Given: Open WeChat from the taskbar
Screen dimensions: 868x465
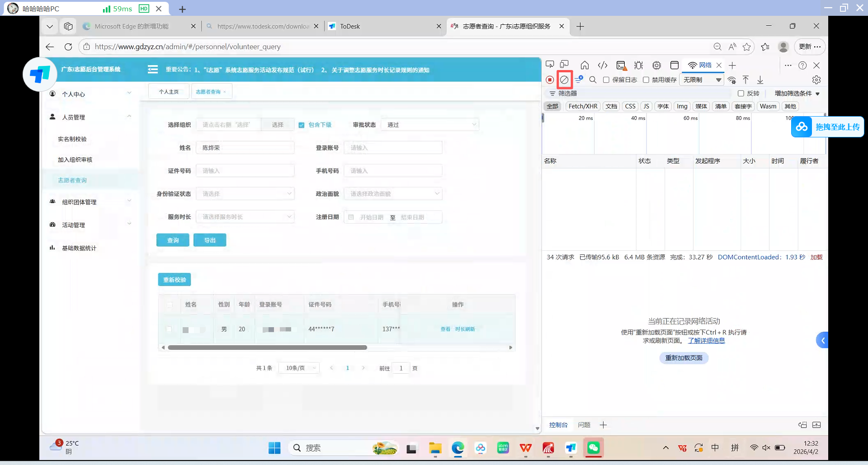Looking at the screenshot, I should [x=593, y=448].
